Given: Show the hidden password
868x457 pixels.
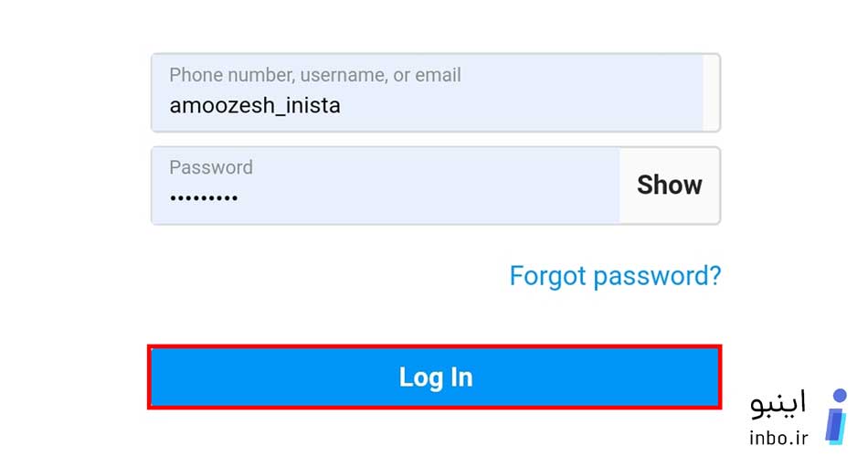Looking at the screenshot, I should point(669,185).
